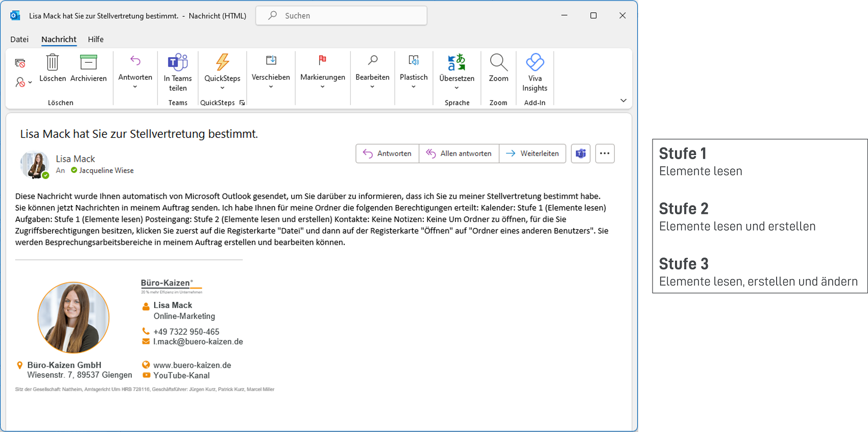Open www.buero-kaizen.de website link
Image resolution: width=868 pixels, height=432 pixels.
(192, 365)
